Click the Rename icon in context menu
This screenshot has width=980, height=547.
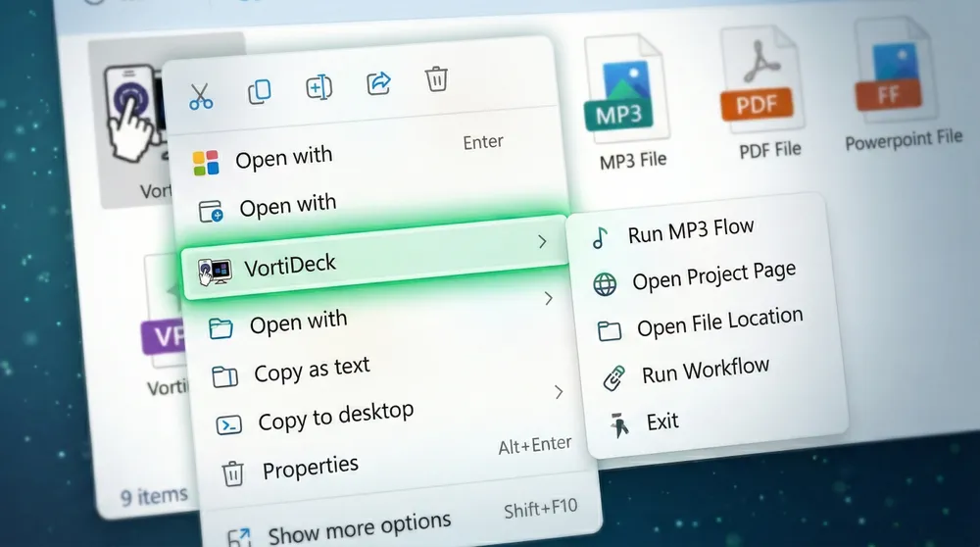(x=318, y=87)
